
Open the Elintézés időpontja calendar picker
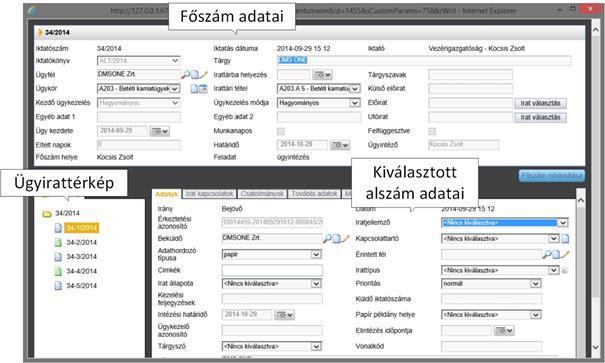coord(504,331)
